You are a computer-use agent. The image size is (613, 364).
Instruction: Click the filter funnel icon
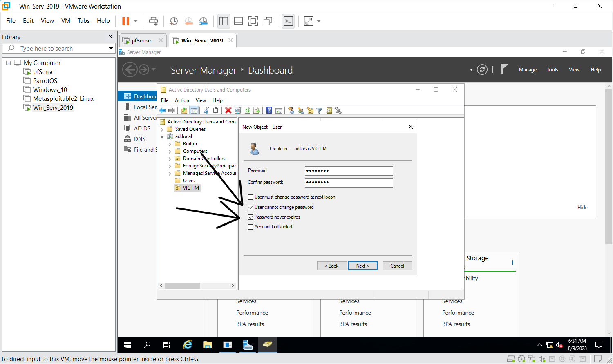[320, 110]
